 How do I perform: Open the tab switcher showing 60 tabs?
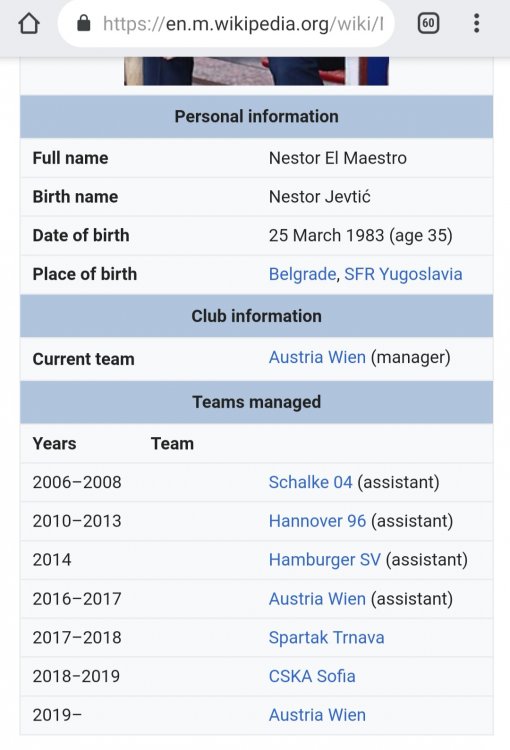[428, 23]
